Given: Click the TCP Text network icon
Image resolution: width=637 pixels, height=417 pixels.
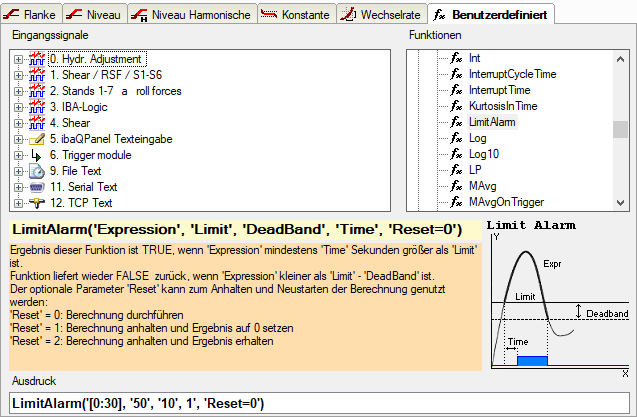Looking at the screenshot, I should tap(36, 203).
